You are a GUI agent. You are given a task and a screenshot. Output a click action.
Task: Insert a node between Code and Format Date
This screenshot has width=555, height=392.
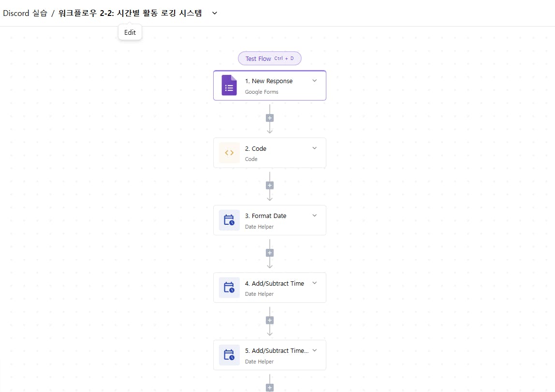pyautogui.click(x=269, y=185)
